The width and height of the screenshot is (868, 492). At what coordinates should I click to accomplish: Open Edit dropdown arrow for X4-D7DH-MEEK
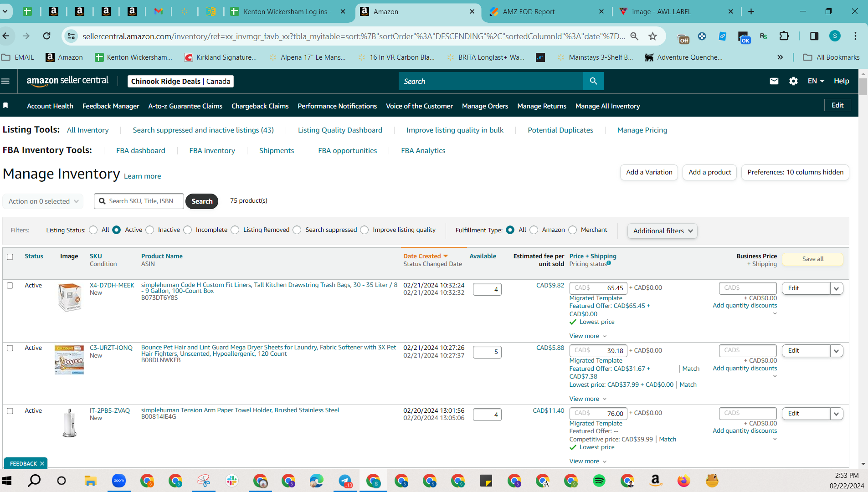click(837, 288)
